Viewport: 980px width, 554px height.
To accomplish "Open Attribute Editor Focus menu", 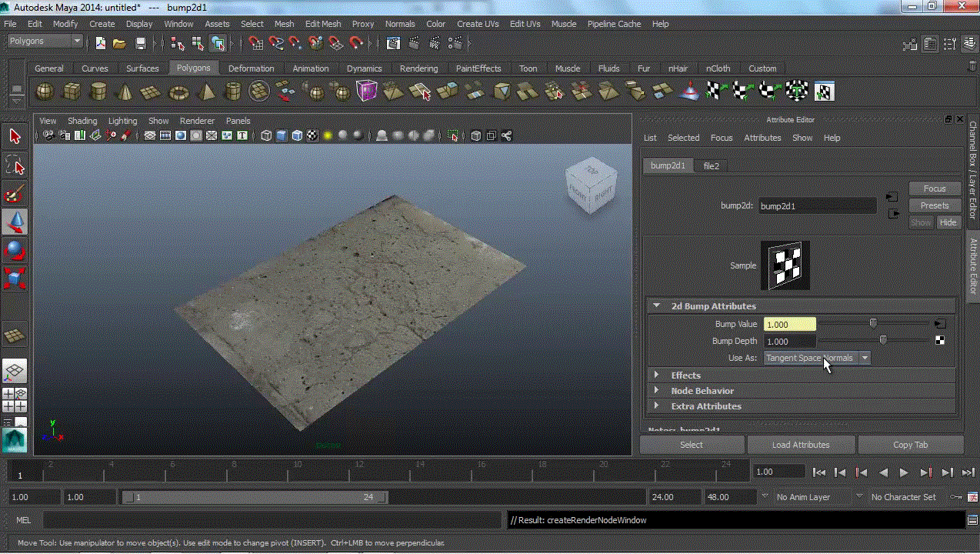I will click(x=722, y=138).
